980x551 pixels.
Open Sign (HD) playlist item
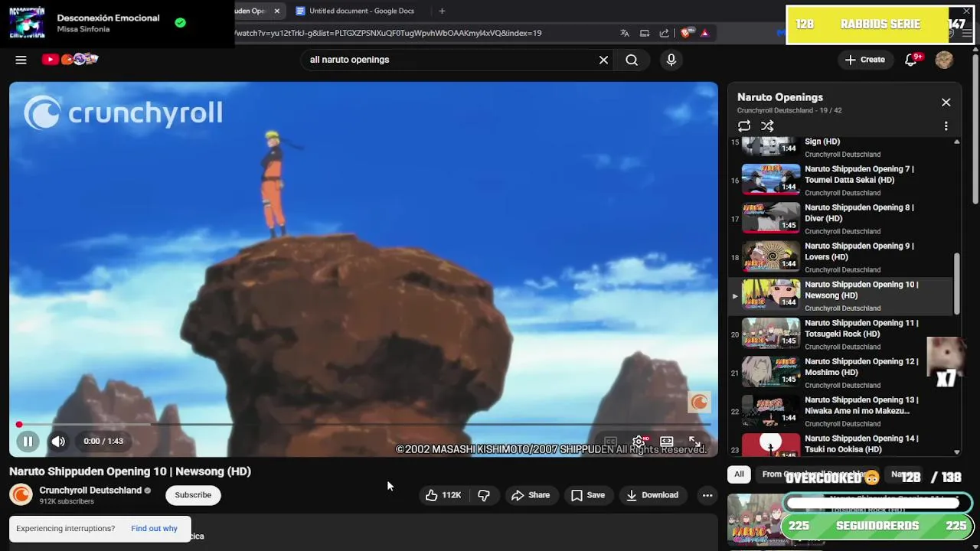coord(842,148)
